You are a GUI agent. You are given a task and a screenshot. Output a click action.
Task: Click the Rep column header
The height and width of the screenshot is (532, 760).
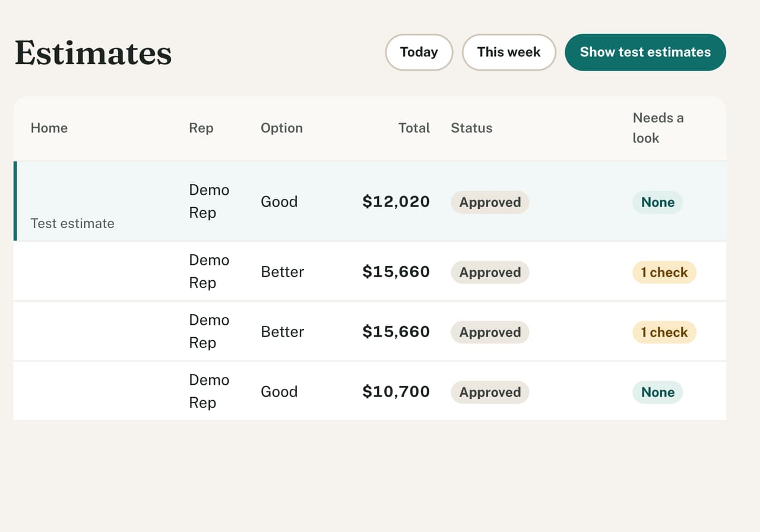[201, 128]
